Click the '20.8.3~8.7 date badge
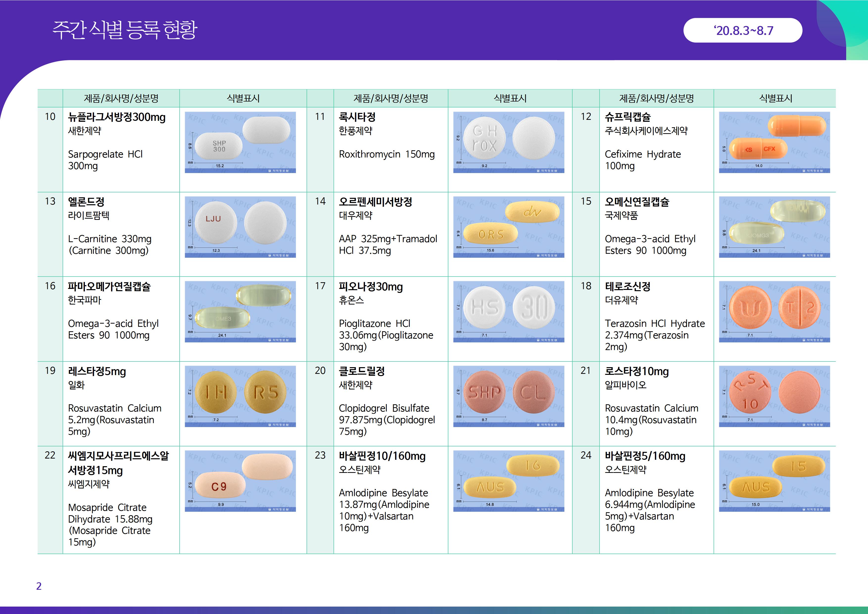Image resolution: width=868 pixels, height=614 pixels. click(x=743, y=30)
